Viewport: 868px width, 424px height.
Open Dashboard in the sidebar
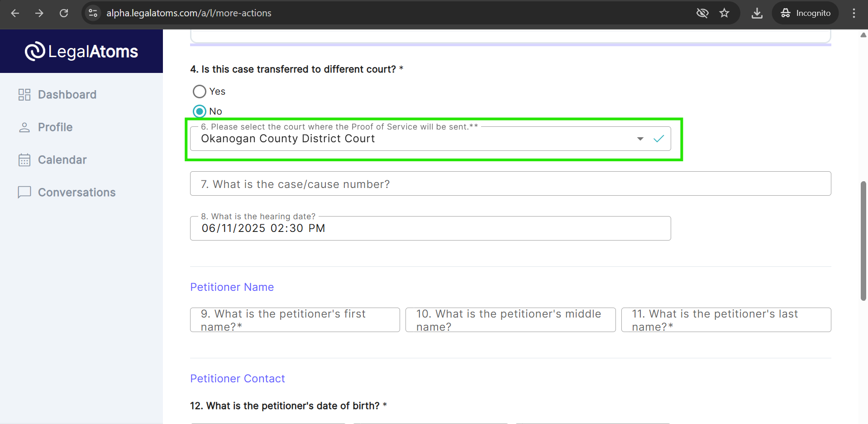(x=67, y=95)
